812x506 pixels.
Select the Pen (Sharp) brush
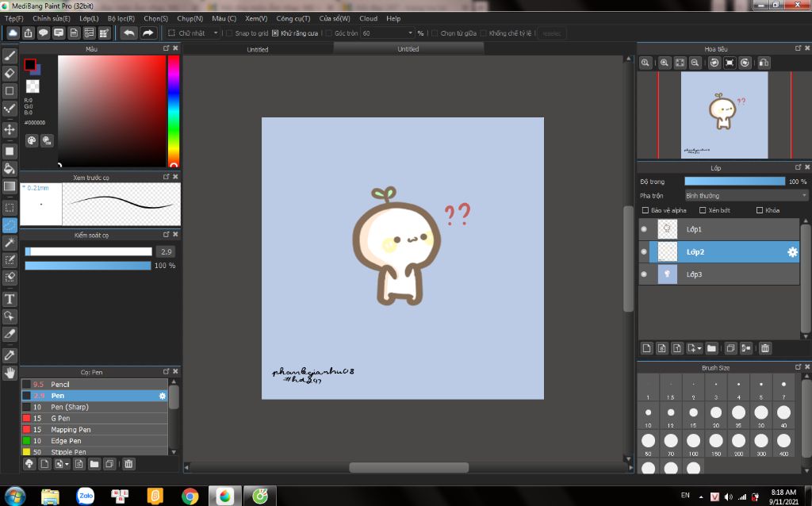[x=94, y=407]
